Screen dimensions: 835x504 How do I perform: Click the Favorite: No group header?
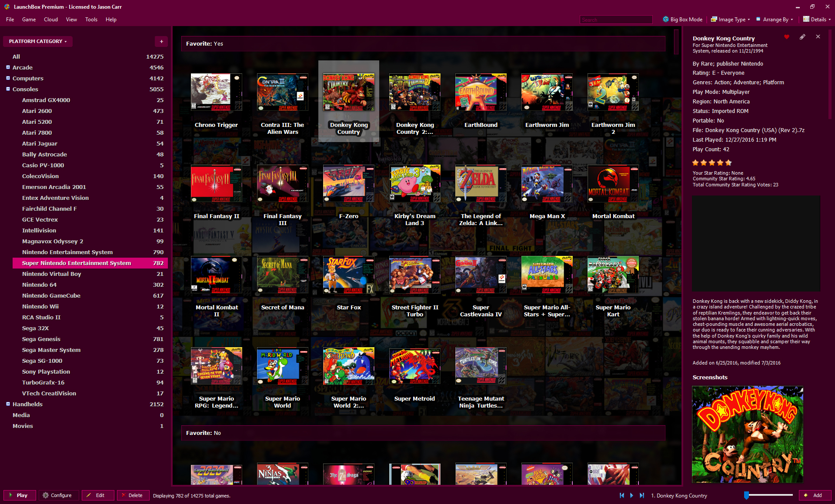(423, 433)
